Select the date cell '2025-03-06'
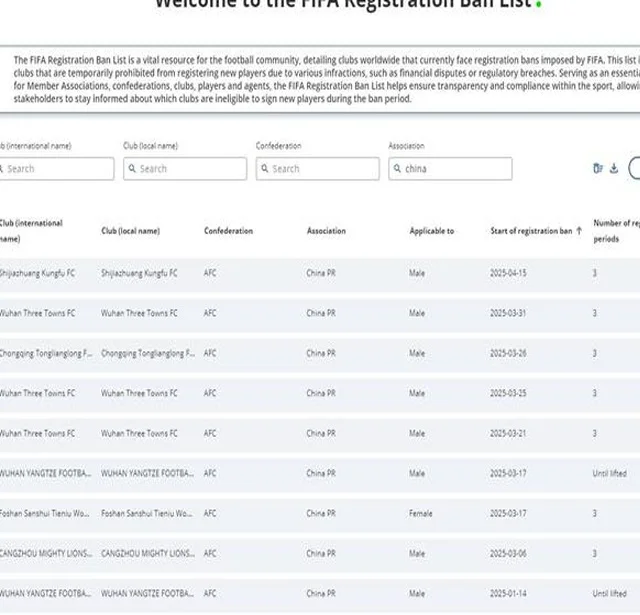Image resolution: width=640 pixels, height=615 pixels. (x=508, y=553)
